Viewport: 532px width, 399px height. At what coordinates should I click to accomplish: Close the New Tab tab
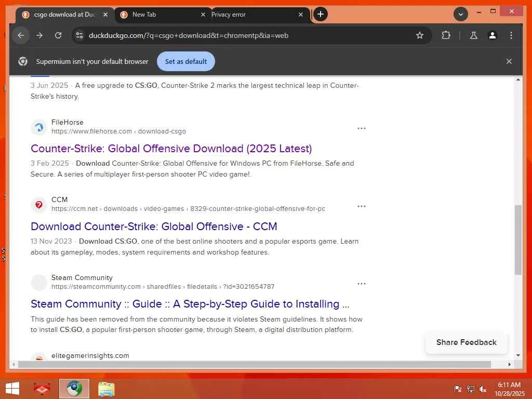(x=203, y=15)
